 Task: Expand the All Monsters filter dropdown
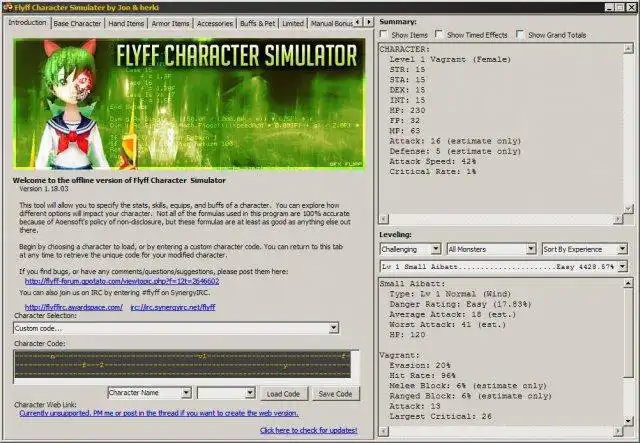pyautogui.click(x=491, y=249)
